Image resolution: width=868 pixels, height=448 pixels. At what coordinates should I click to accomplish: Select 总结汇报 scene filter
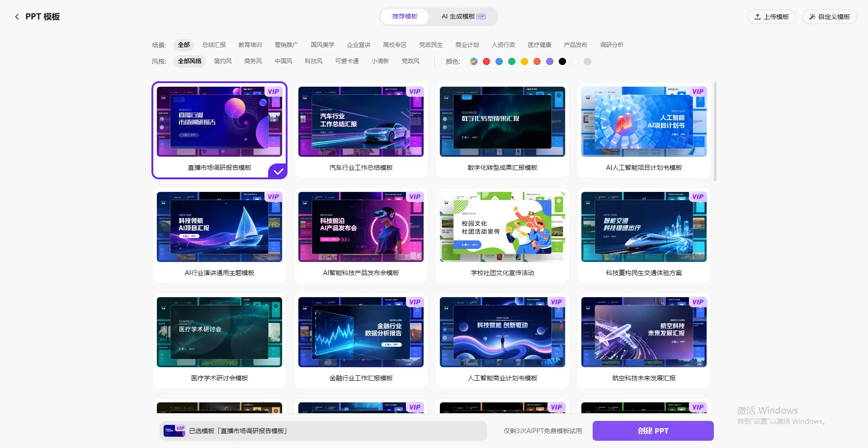pos(214,45)
